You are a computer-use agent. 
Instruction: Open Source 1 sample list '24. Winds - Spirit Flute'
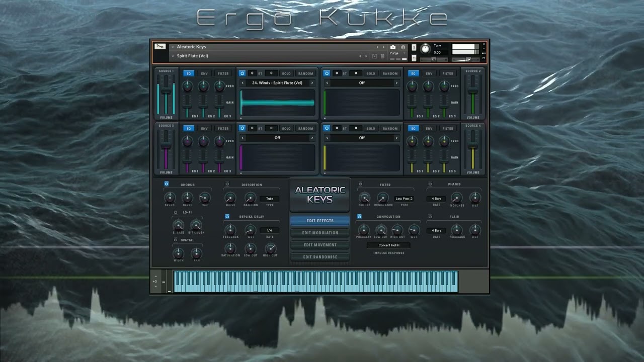click(x=277, y=82)
